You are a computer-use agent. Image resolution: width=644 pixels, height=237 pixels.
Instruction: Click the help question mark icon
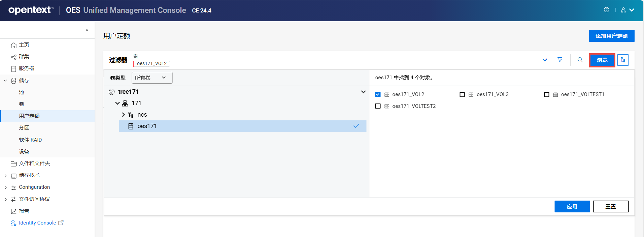[606, 10]
